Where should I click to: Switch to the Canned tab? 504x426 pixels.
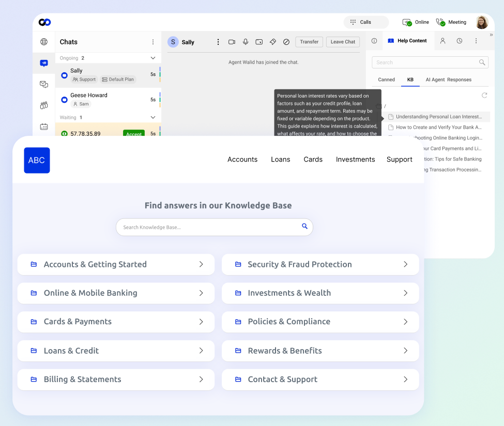[x=386, y=80]
